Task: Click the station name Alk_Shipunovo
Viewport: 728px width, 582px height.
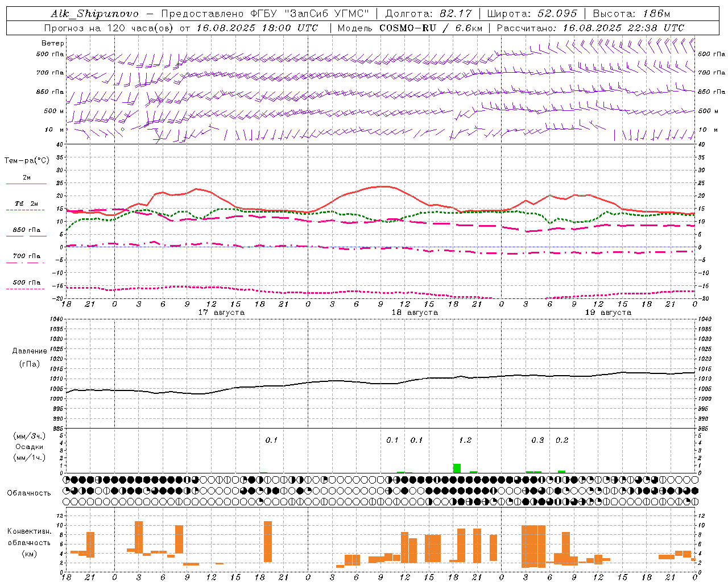Action: pos(94,14)
